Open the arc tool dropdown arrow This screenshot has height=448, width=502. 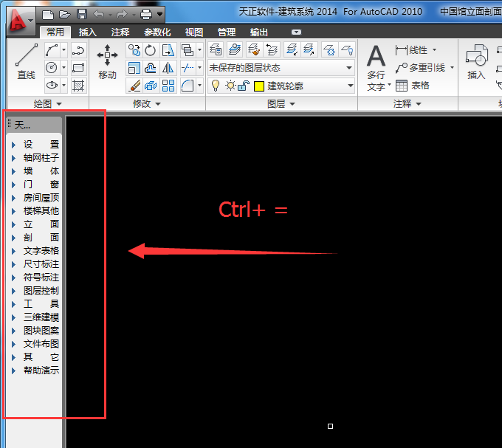[63, 50]
